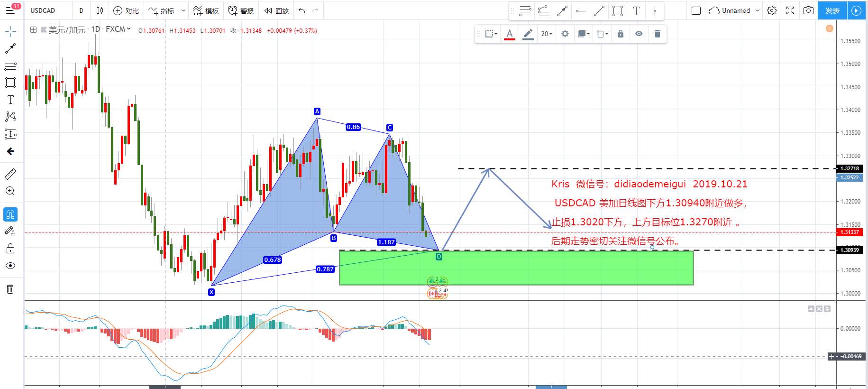Choose the rectangle shape tool in left sidebar
Image resolution: width=868 pixels, height=389 pixels.
(x=10, y=82)
